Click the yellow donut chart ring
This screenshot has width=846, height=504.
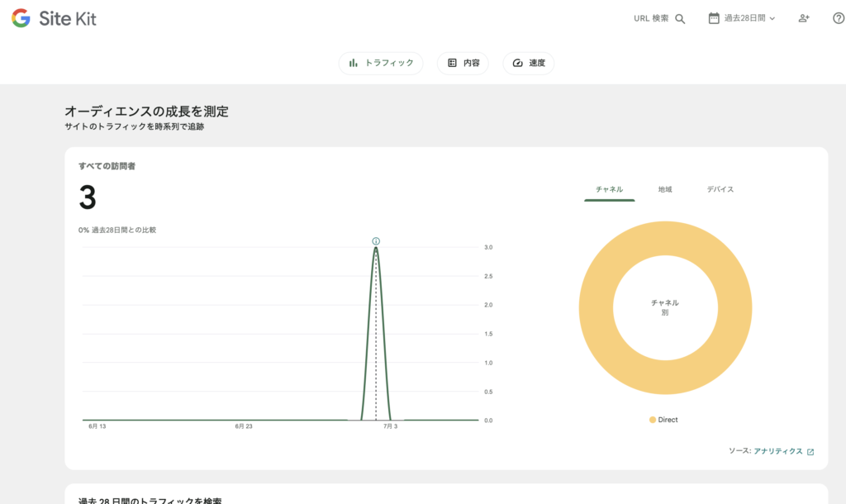click(x=595, y=307)
